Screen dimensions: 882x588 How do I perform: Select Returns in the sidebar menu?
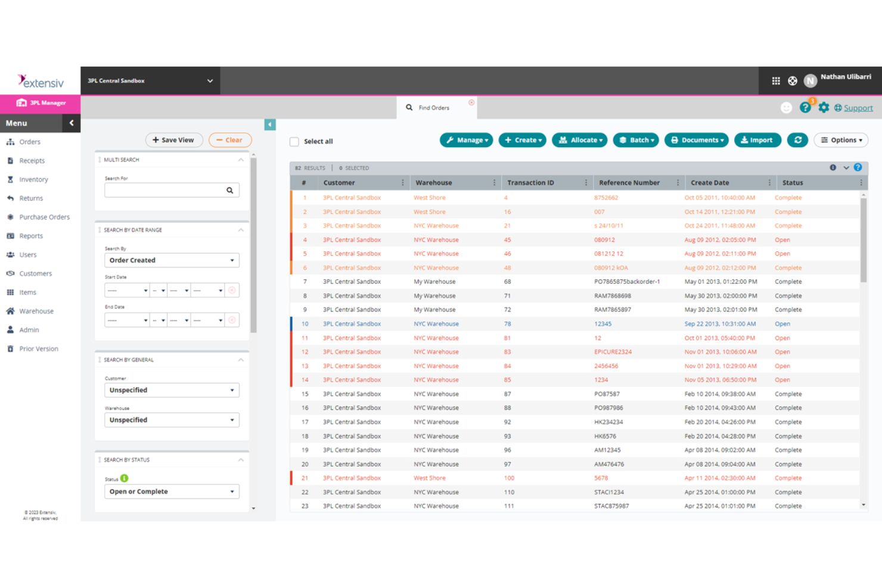point(31,198)
